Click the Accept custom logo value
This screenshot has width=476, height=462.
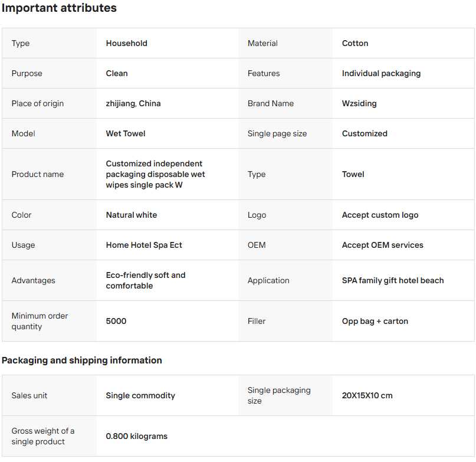tap(380, 215)
